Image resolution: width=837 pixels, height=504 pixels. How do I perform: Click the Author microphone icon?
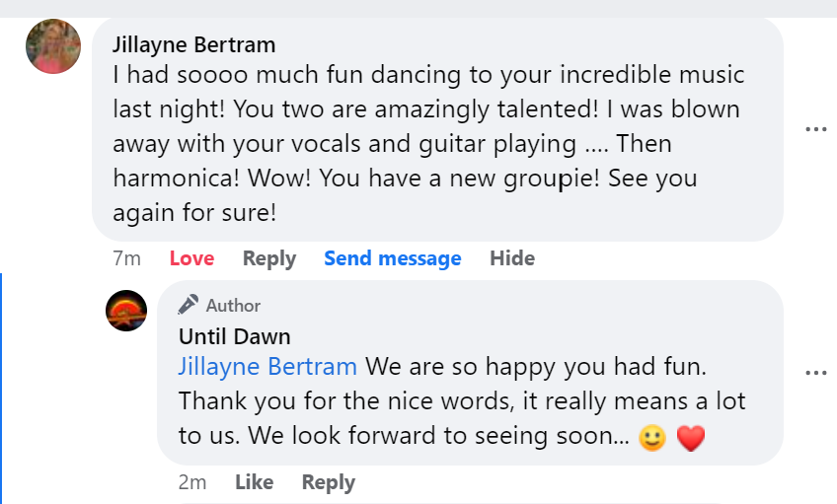tap(189, 305)
